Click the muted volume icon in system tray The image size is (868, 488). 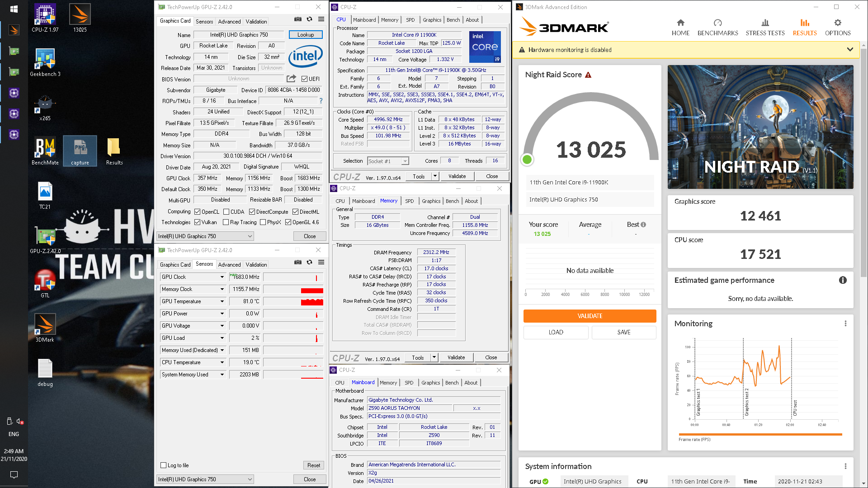[x=20, y=421]
